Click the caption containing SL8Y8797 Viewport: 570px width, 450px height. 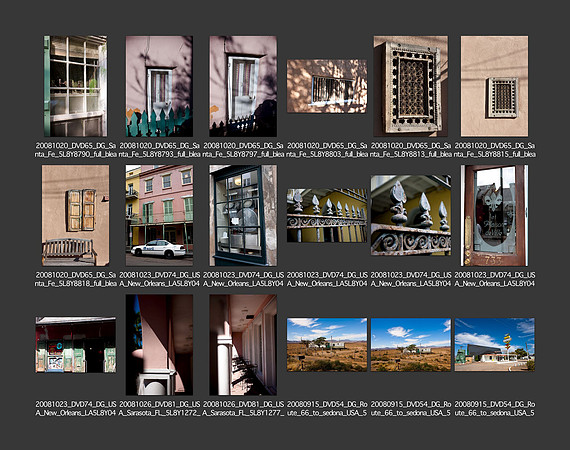pyautogui.click(x=243, y=150)
